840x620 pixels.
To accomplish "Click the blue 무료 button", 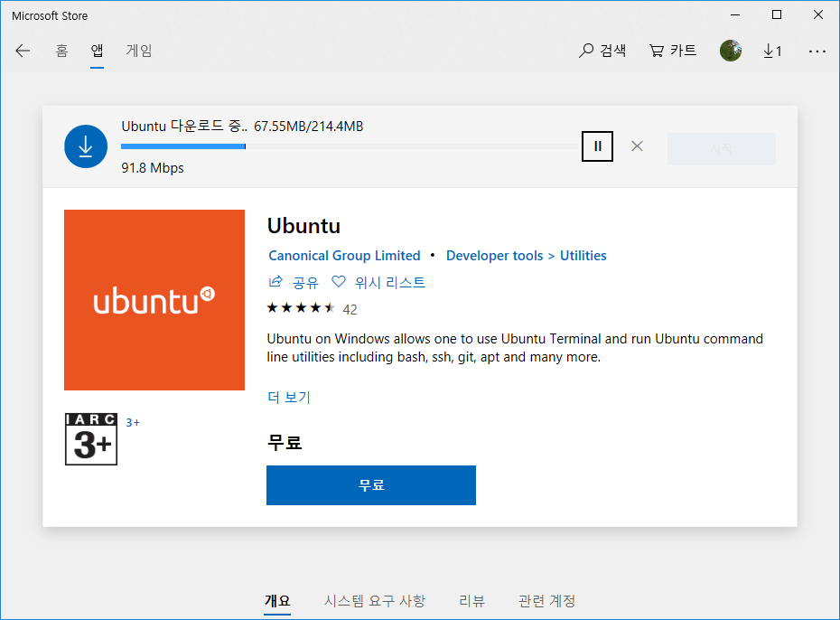I will tap(370, 485).
